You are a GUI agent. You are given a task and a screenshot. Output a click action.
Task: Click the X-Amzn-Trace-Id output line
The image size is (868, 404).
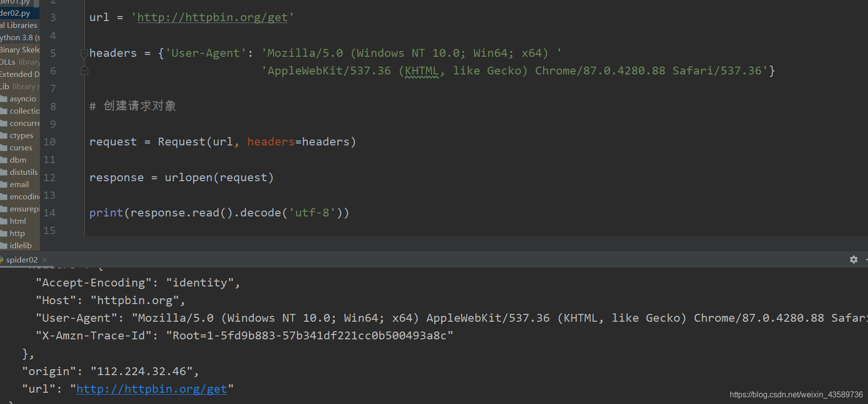tap(244, 336)
